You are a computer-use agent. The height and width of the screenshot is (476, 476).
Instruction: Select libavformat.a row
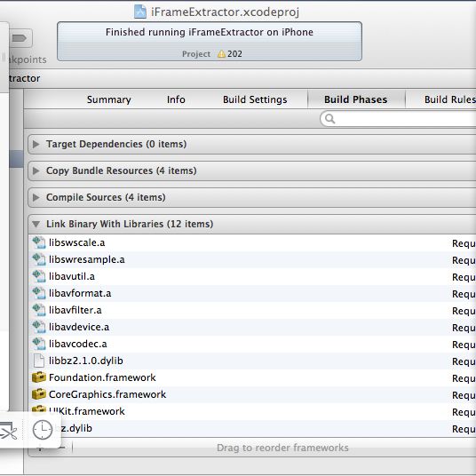point(252,293)
